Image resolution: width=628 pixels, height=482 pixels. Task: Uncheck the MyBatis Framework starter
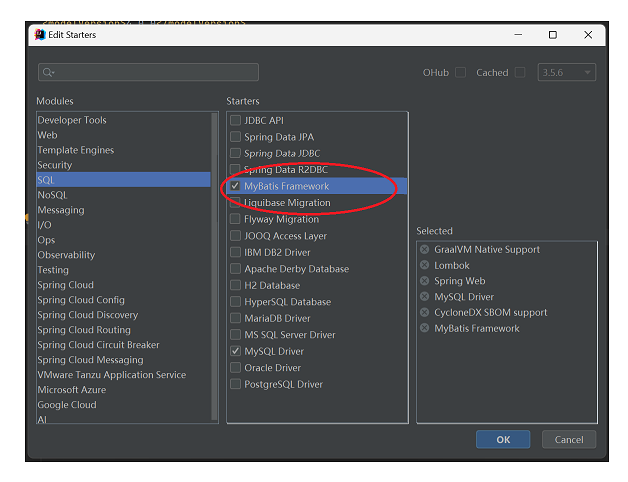[x=236, y=186]
